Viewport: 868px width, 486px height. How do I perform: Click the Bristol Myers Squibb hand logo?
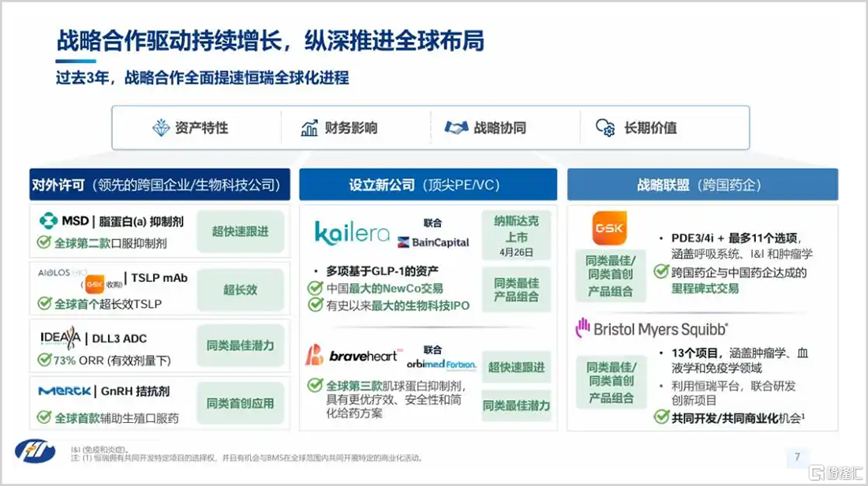click(x=582, y=327)
